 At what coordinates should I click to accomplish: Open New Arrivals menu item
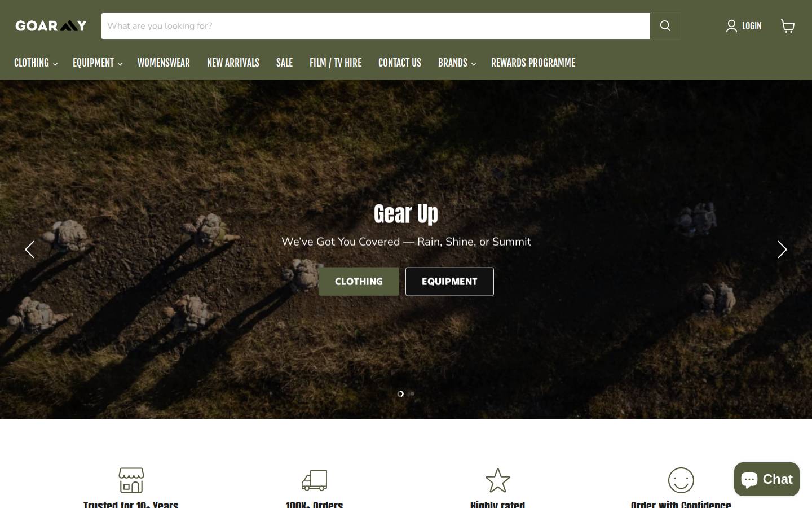click(233, 63)
